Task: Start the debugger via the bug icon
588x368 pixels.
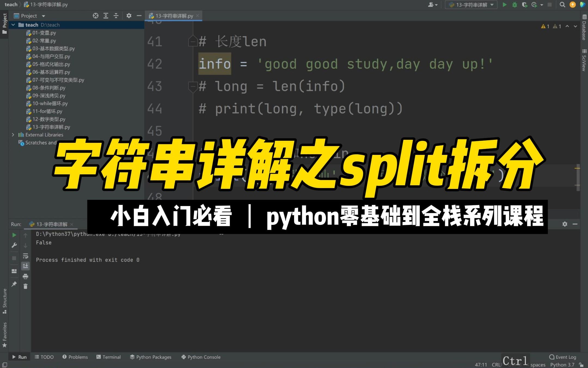Action: (514, 5)
